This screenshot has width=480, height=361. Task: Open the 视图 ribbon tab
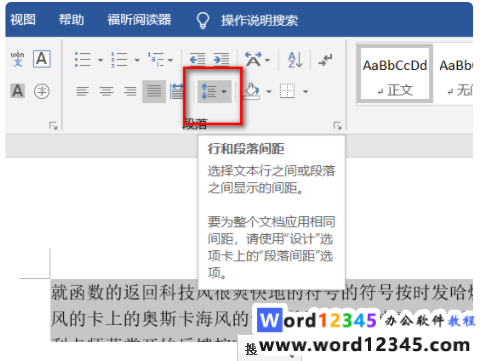23,20
